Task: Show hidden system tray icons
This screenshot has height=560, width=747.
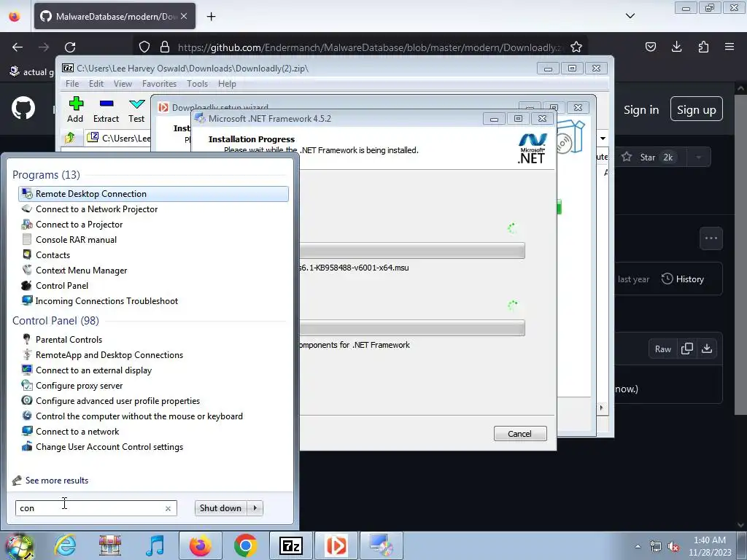Action: (x=638, y=546)
